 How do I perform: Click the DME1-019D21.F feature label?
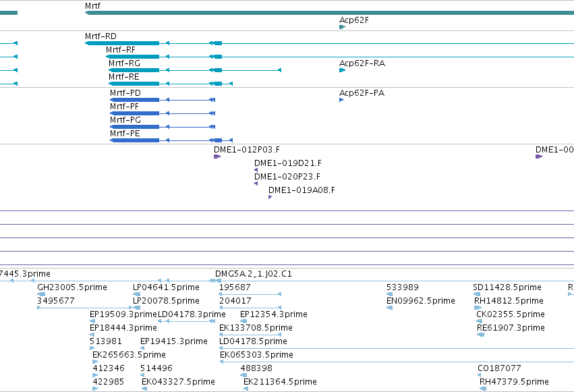288,163
